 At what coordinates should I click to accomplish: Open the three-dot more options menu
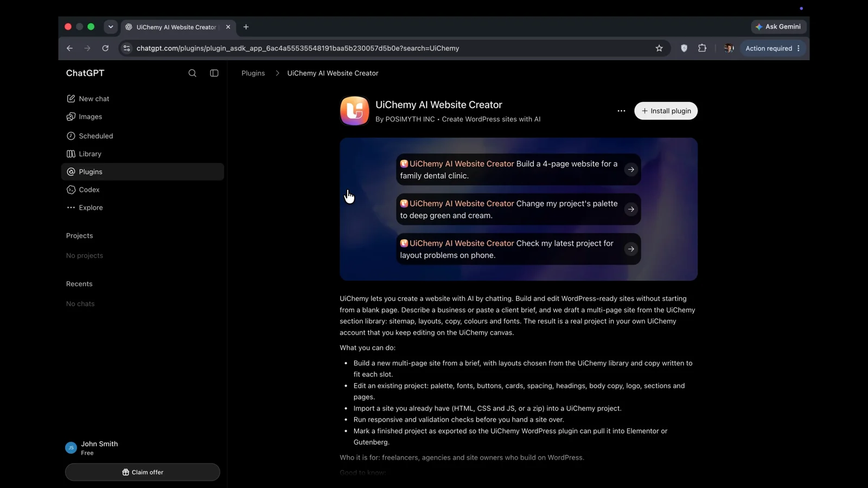621,111
